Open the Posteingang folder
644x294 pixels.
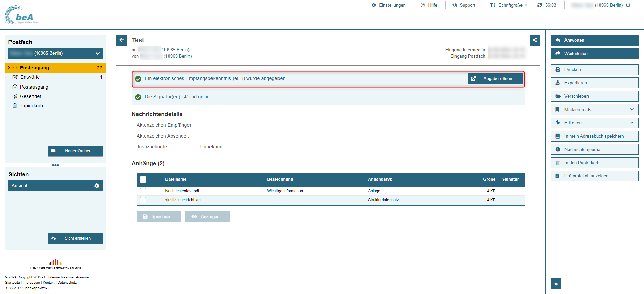pyautogui.click(x=35, y=68)
